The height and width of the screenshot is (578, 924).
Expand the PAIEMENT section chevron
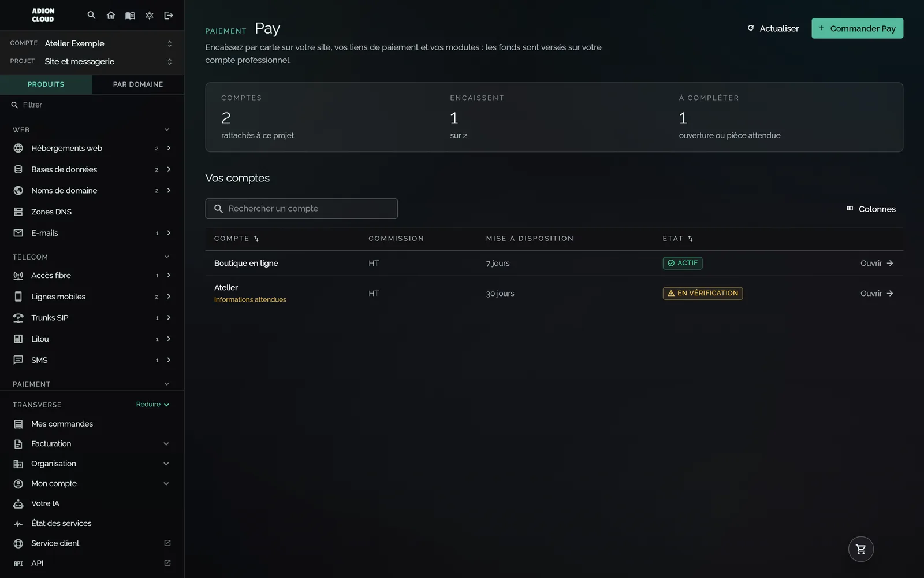(167, 384)
